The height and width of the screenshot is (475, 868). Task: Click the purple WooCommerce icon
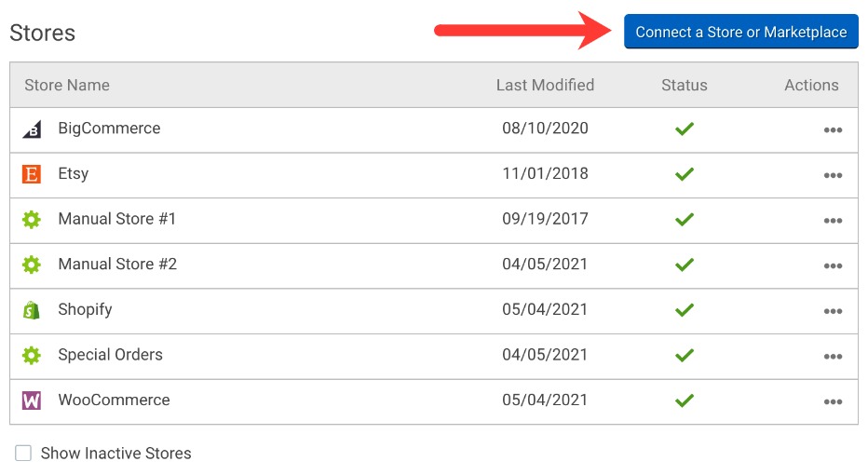coord(32,400)
